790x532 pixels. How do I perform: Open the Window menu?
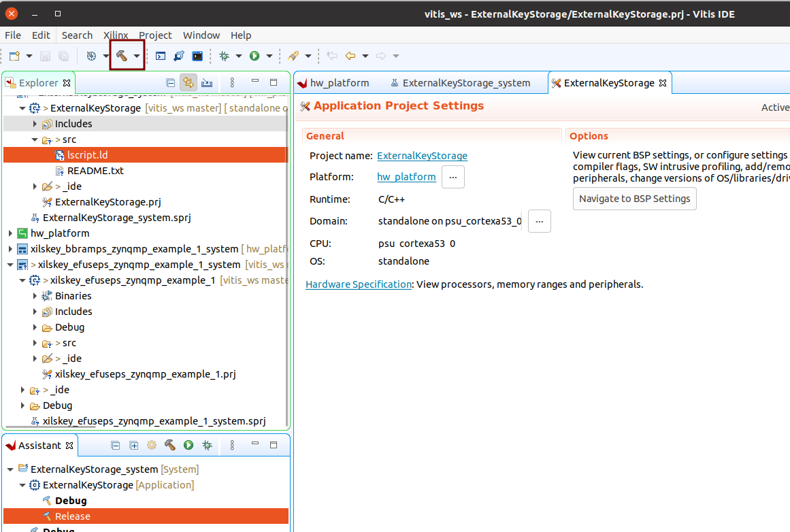201,35
